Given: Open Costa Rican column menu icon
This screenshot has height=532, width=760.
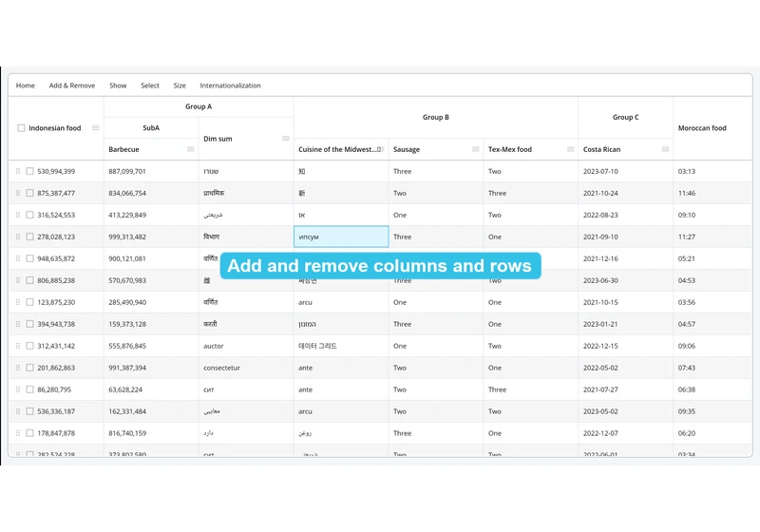Looking at the screenshot, I should [666, 149].
